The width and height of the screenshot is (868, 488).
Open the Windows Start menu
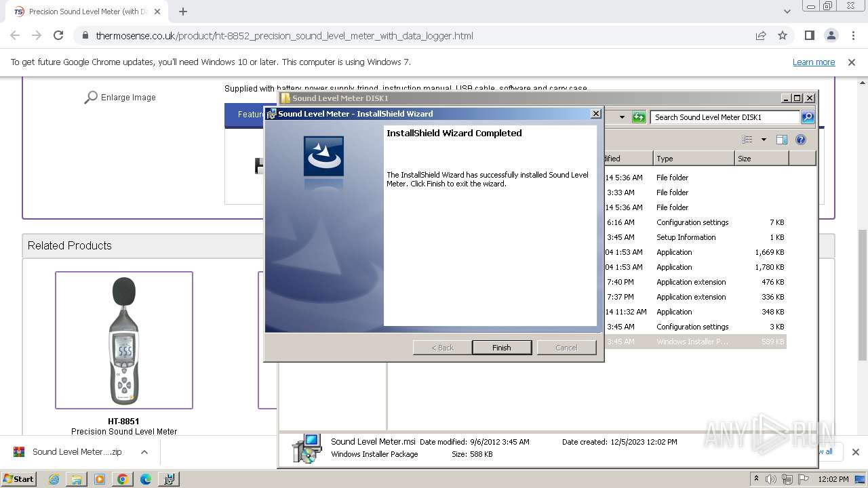point(18,479)
